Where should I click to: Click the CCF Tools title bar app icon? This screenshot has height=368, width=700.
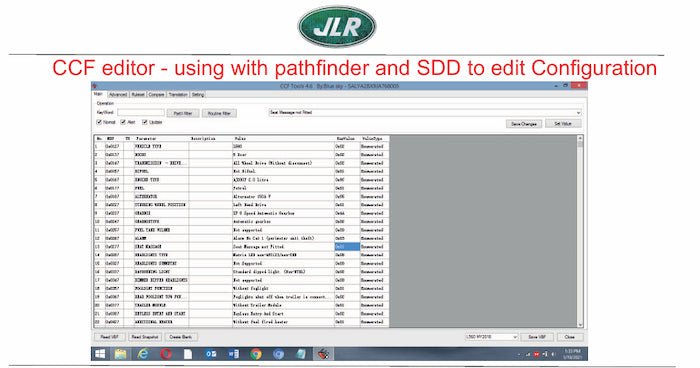pos(95,86)
